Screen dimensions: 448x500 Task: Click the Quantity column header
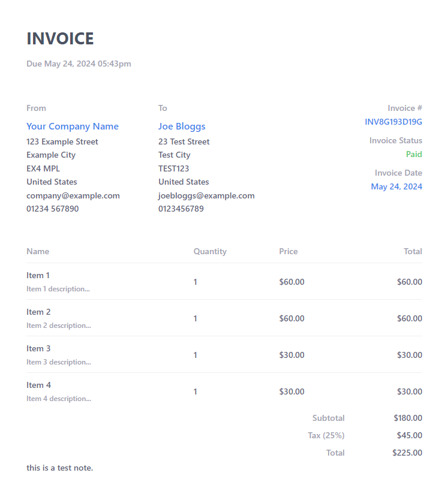[210, 251]
